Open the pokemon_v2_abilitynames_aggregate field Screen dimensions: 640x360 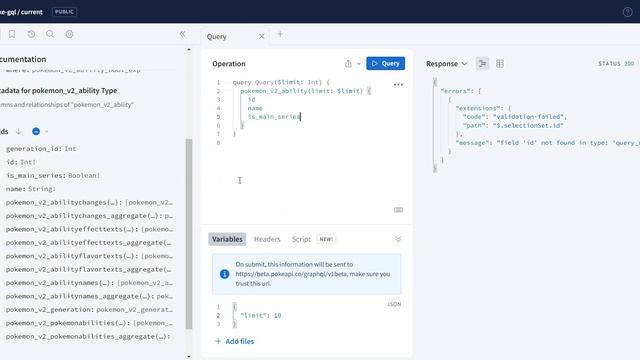coord(89,296)
